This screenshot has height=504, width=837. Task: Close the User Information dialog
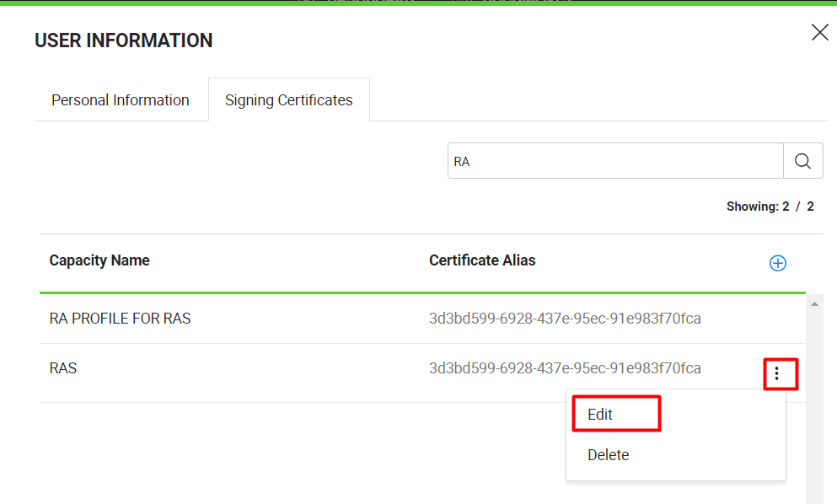coord(819,33)
